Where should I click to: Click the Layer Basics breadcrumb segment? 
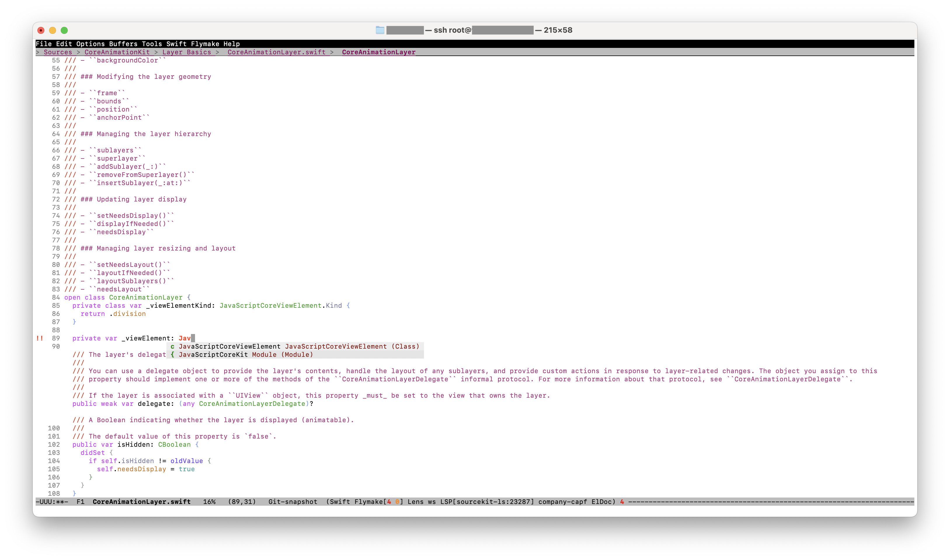tap(186, 52)
